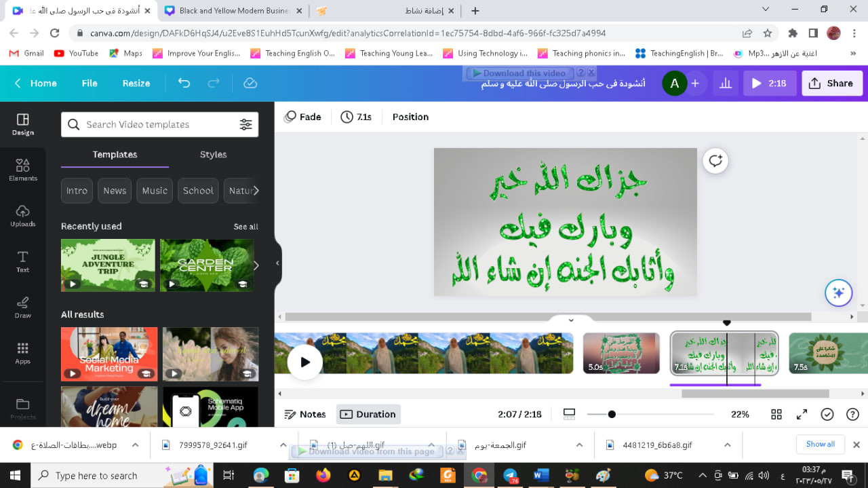Viewport: 868px width, 488px height.
Task: Click the Fade transition button
Action: 302,117
